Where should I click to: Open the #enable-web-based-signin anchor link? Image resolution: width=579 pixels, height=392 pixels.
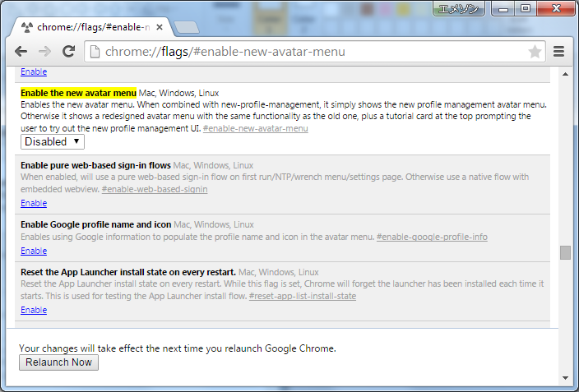155,189
